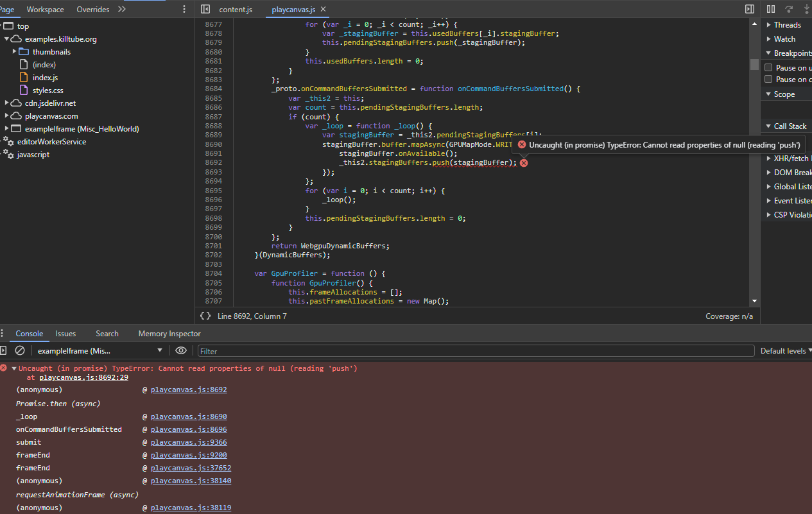Create a live expression using the eye icon
Viewport: 812px width, 514px height.
pos(181,350)
